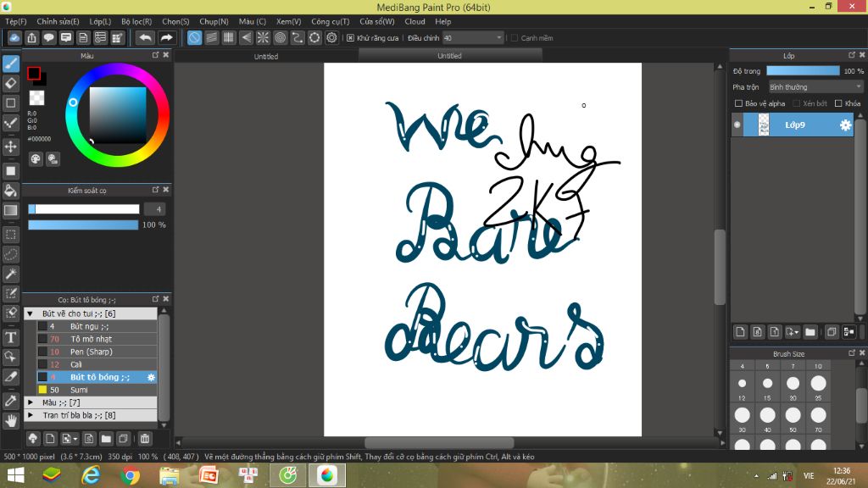Screen dimensions: 868x488
Task: Click the transparent color swatch
Action: tap(36, 98)
